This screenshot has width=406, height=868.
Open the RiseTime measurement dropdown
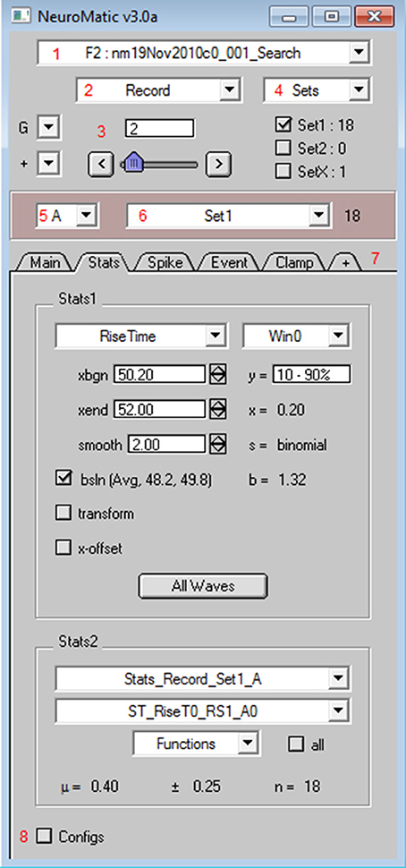(140, 336)
